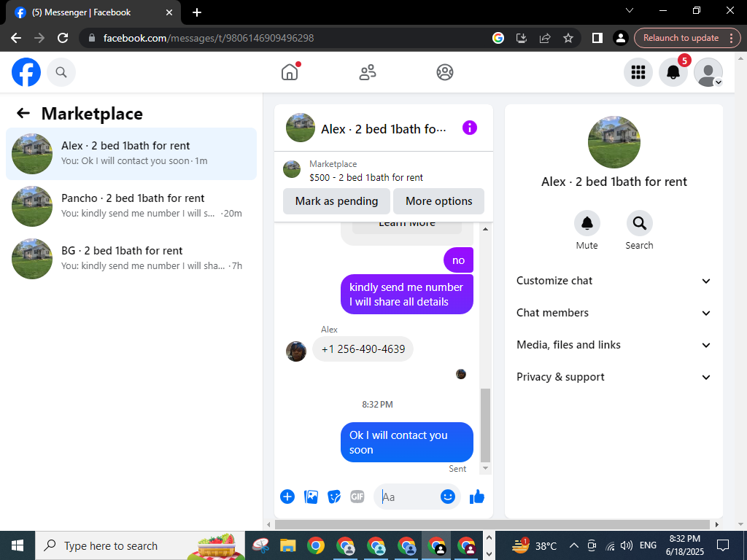Open Chrome profile icon
Viewport: 747px width, 560px height.
click(x=621, y=38)
